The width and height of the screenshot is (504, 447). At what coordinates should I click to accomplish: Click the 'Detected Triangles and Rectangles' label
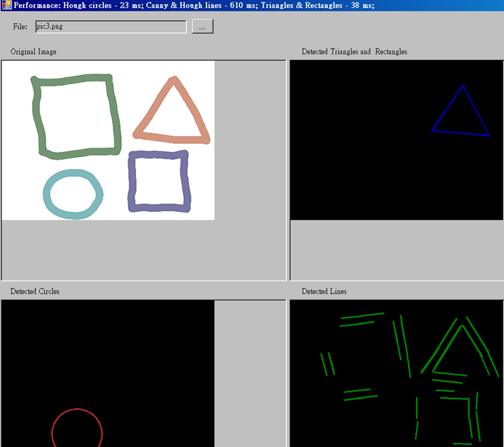[x=354, y=52]
